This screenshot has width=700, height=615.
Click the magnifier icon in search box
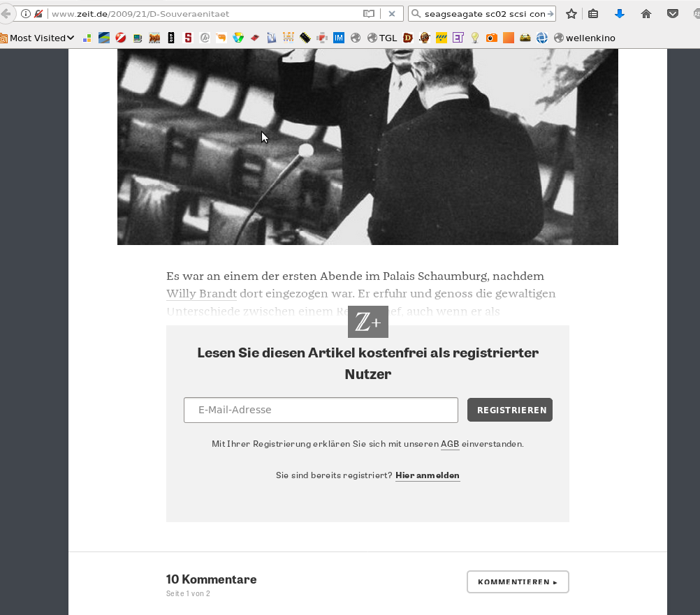[x=416, y=14]
